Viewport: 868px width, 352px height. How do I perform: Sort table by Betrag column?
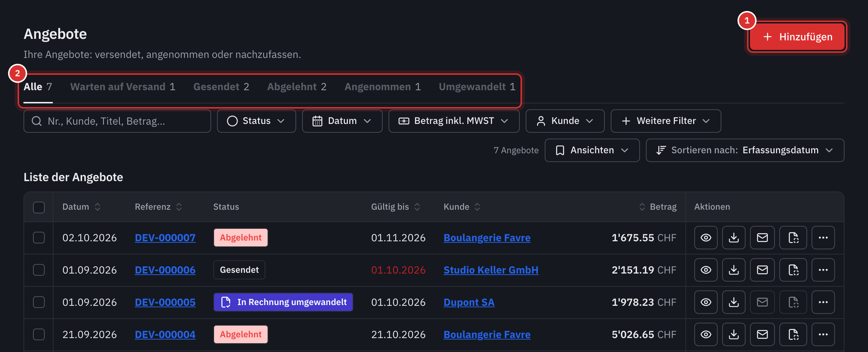658,207
